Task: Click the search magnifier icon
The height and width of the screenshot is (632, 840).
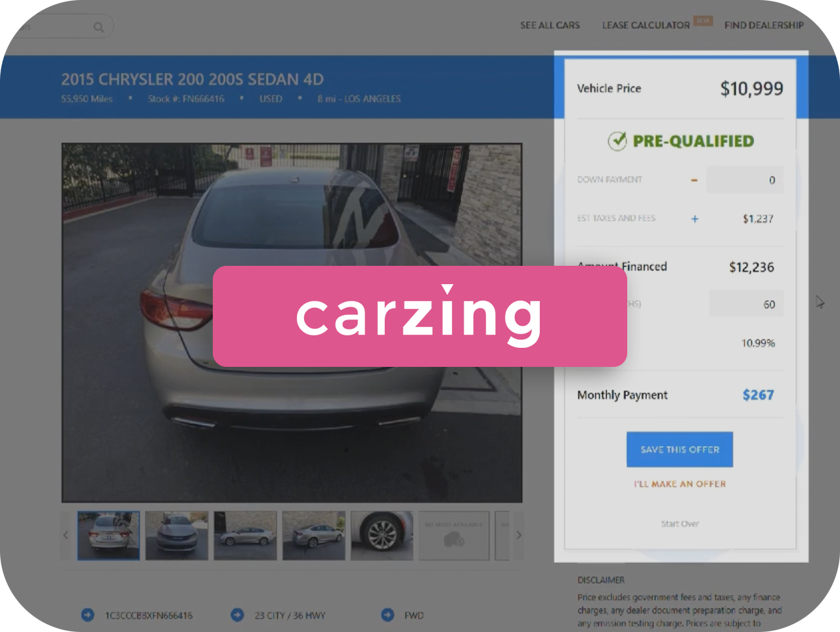Action: pos(99,27)
